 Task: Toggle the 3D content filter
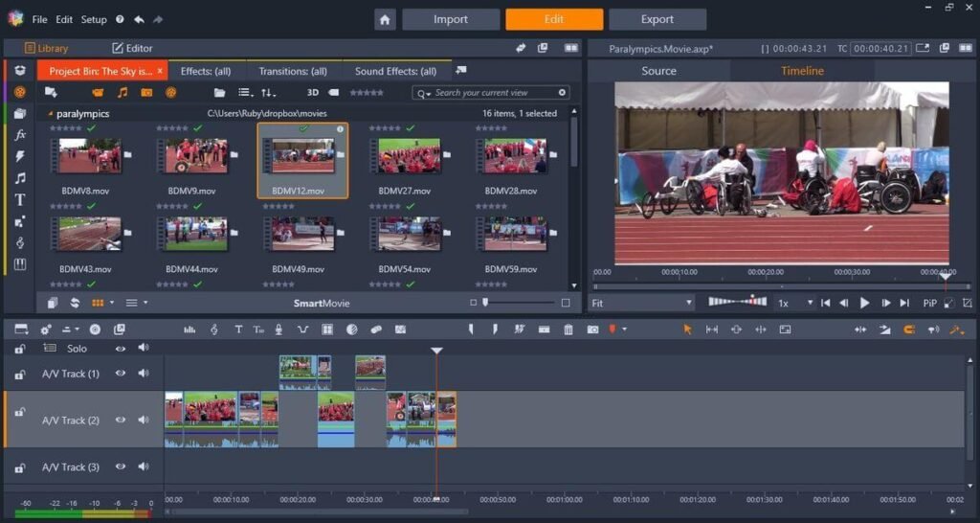[x=313, y=93]
